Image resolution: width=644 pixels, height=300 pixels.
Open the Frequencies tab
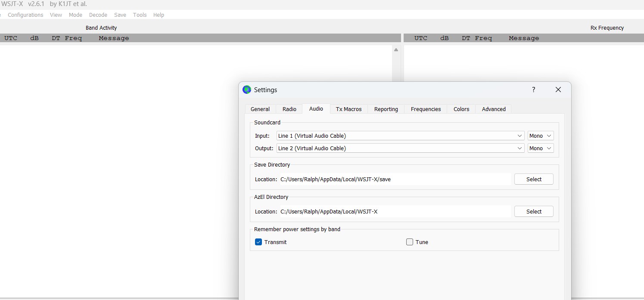[x=426, y=109]
